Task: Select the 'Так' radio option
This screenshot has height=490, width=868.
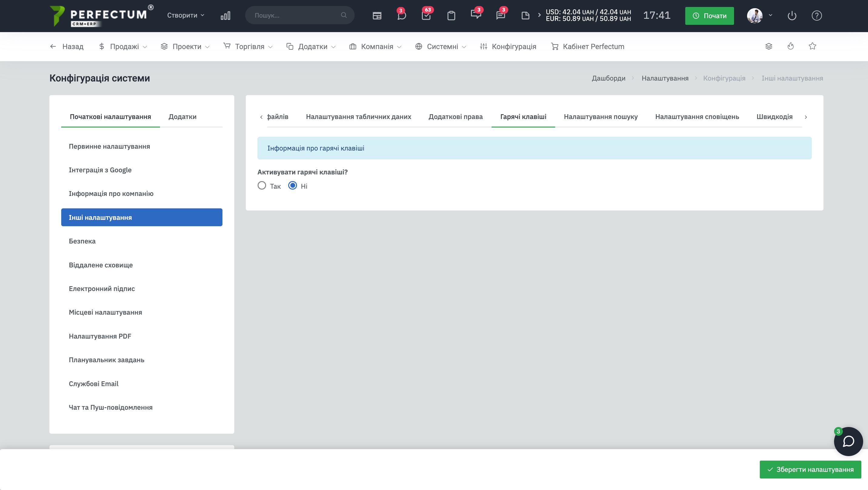Action: [x=262, y=186]
